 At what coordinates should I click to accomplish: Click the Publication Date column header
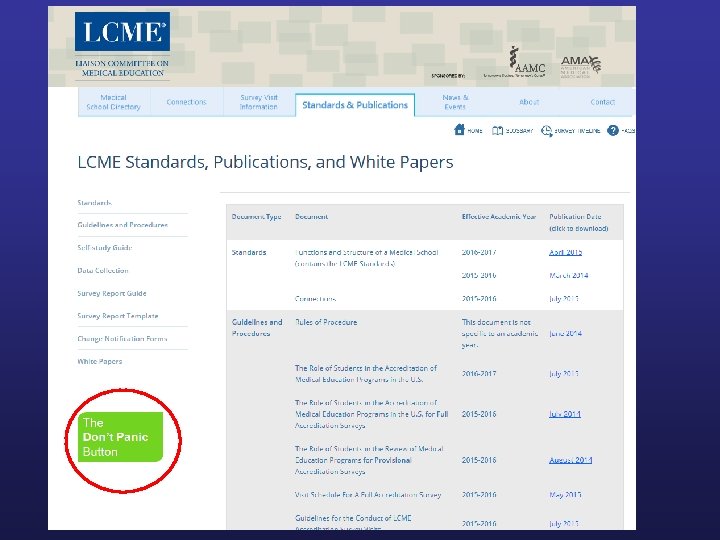coord(579,222)
